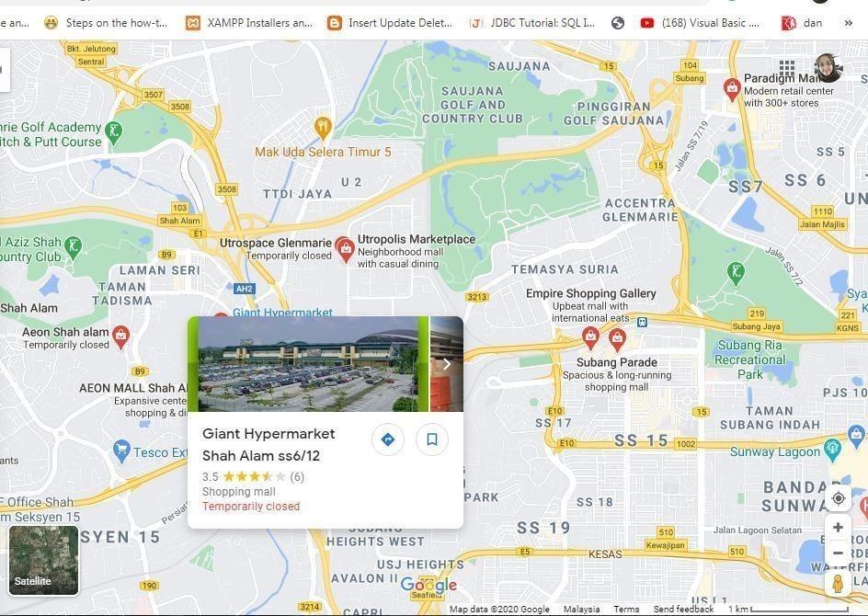Open the JDBC Tutorial bookmark
Image resolution: width=868 pixels, height=616 pixels.
click(532, 23)
